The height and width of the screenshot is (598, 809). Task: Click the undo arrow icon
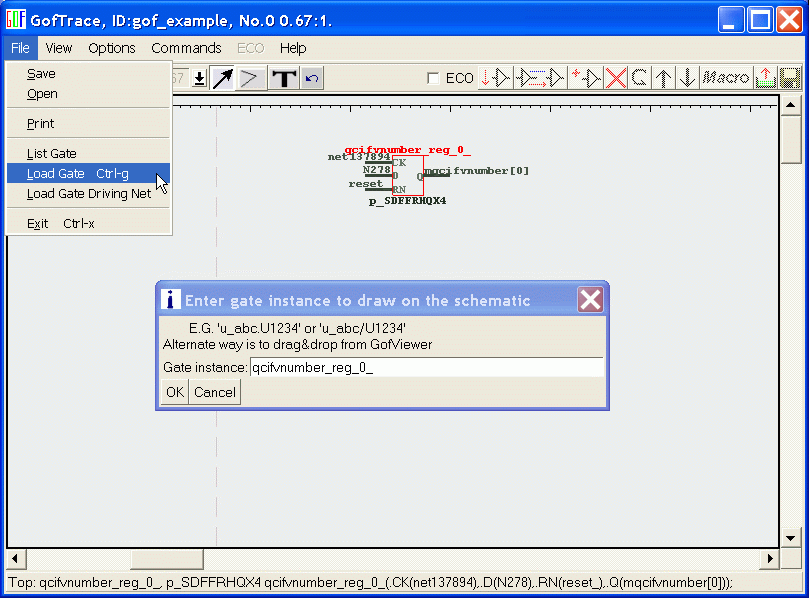tap(312, 78)
